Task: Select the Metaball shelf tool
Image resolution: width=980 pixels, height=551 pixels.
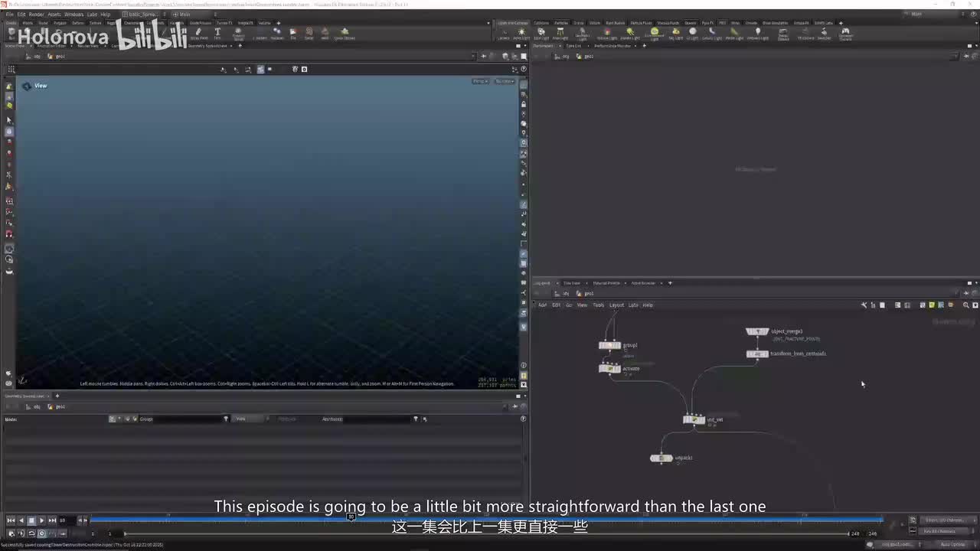Action: (277, 34)
